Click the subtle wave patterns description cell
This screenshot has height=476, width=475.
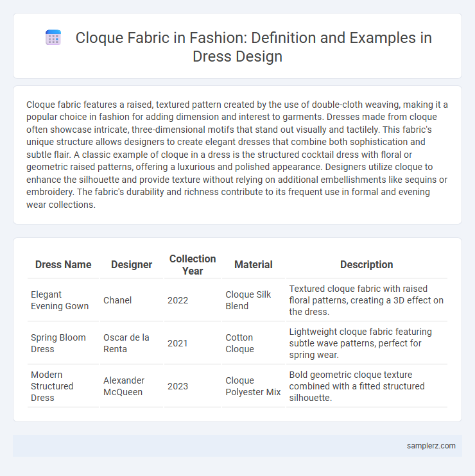pos(367,343)
